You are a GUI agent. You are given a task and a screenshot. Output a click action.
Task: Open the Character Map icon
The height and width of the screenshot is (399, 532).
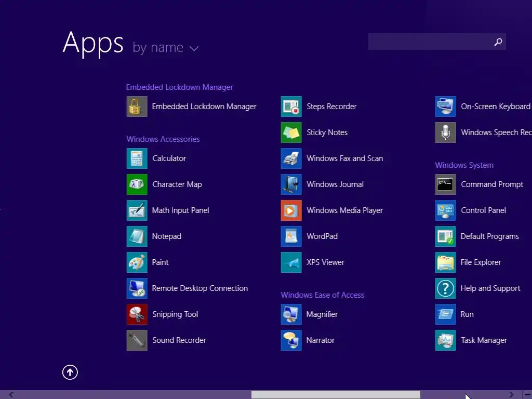point(137,184)
